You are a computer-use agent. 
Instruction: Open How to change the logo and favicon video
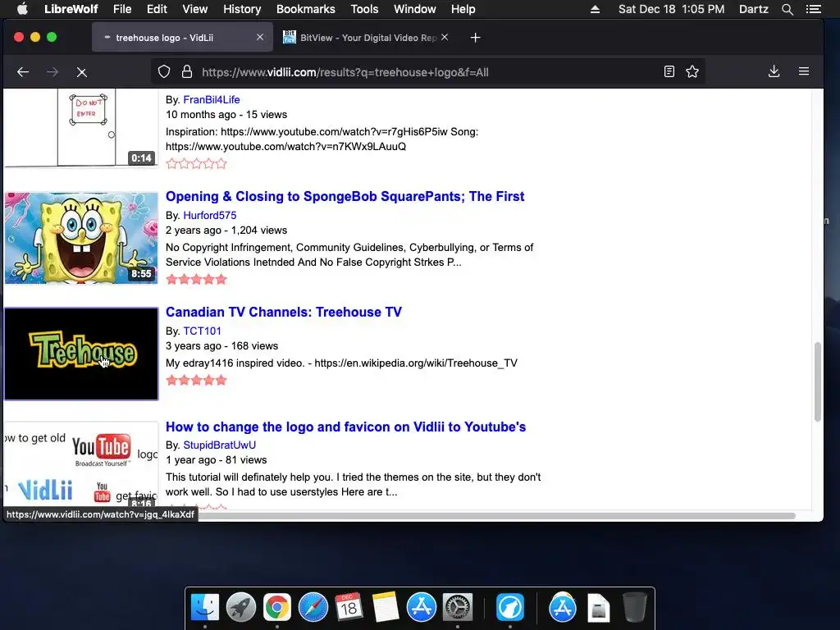345,427
